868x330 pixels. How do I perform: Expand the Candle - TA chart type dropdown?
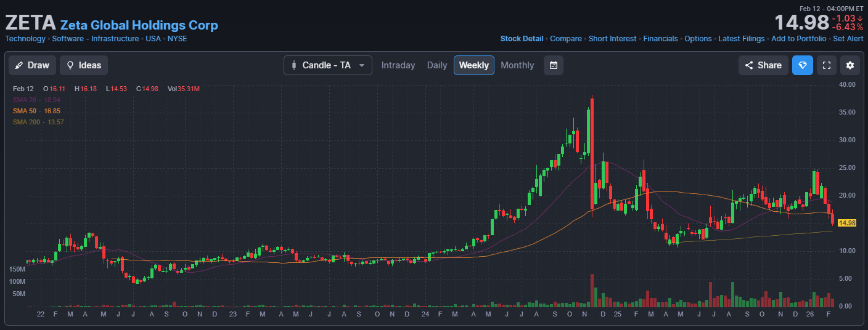pyautogui.click(x=328, y=65)
